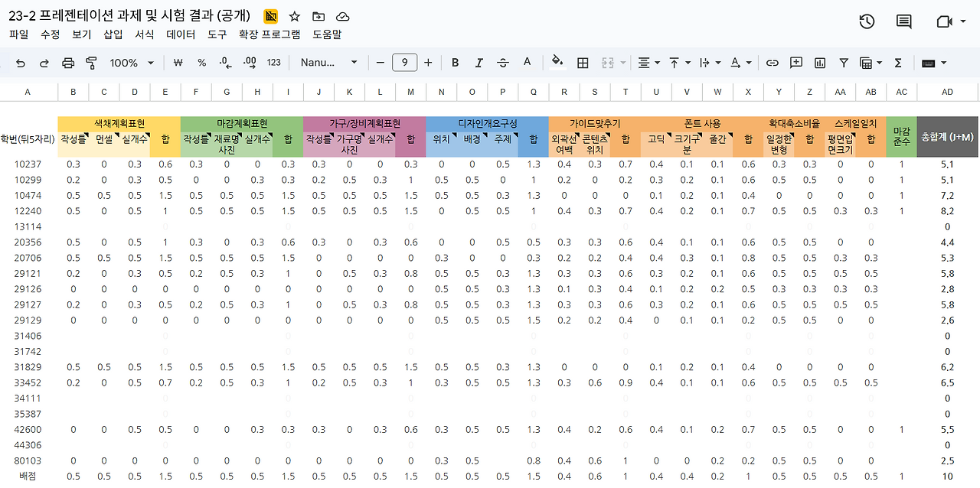The height and width of the screenshot is (488, 980).
Task: Decrease font size with minus button
Action: [381, 63]
